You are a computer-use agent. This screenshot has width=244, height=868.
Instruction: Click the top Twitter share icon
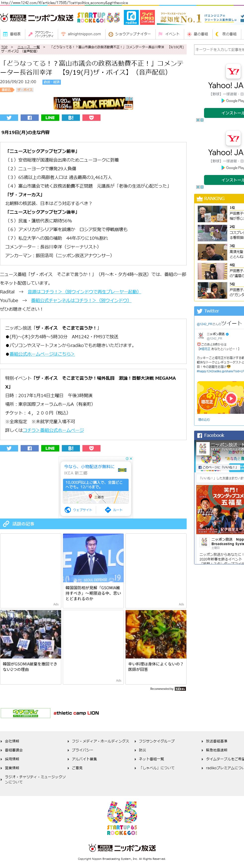[x=9, y=118]
